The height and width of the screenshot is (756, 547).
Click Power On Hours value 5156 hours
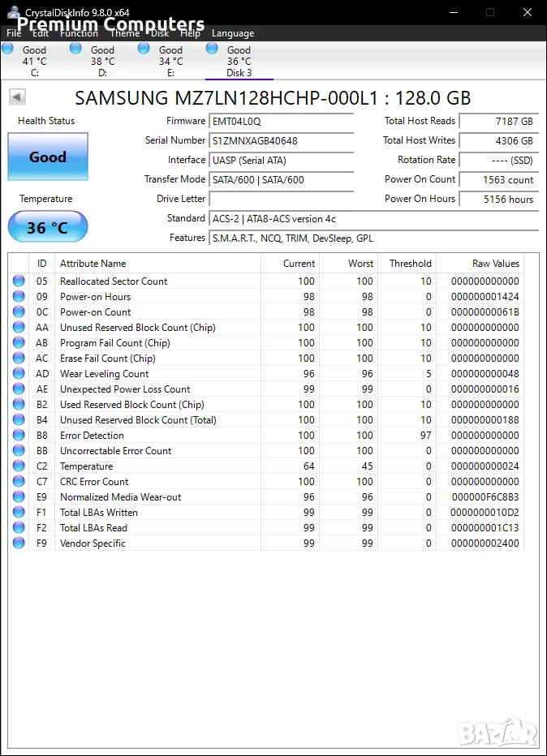coord(499,199)
